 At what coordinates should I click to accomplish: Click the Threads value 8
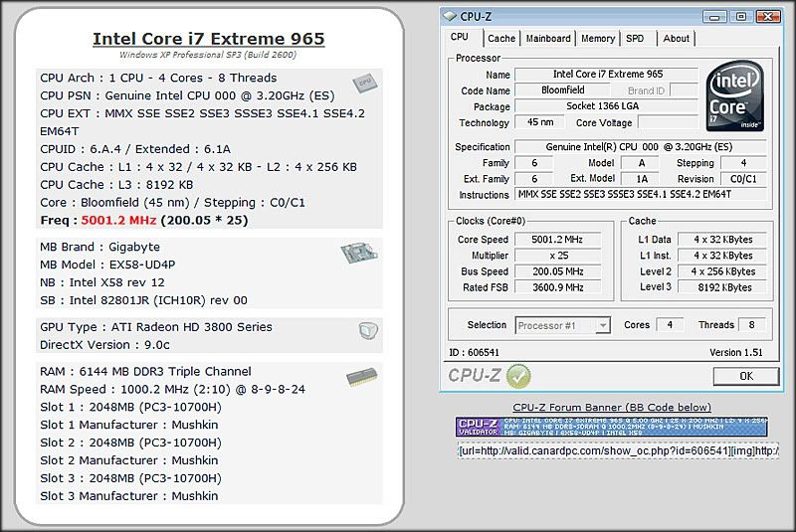tap(752, 325)
